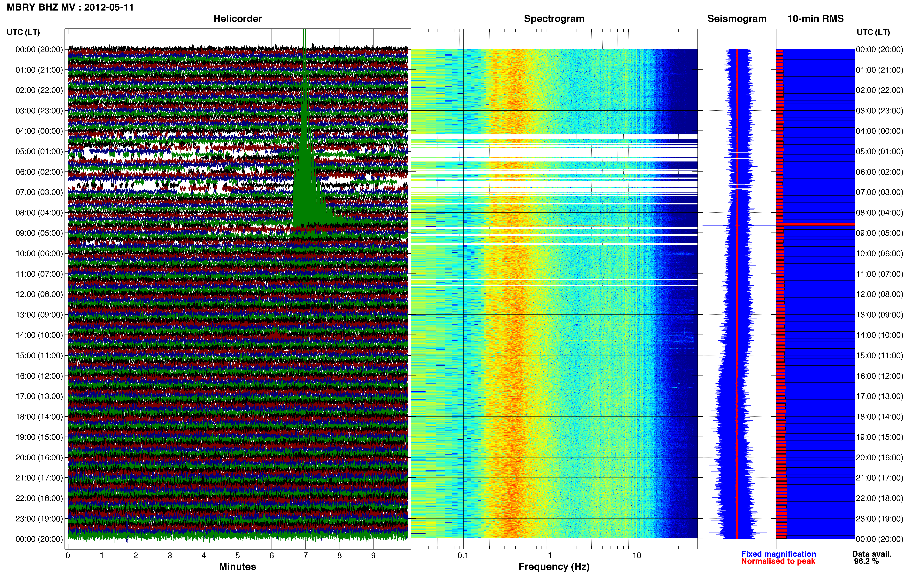The width and height of the screenshot is (924, 578).
Task: Click the right 03:00 (23:00) time label
Action: (x=879, y=111)
